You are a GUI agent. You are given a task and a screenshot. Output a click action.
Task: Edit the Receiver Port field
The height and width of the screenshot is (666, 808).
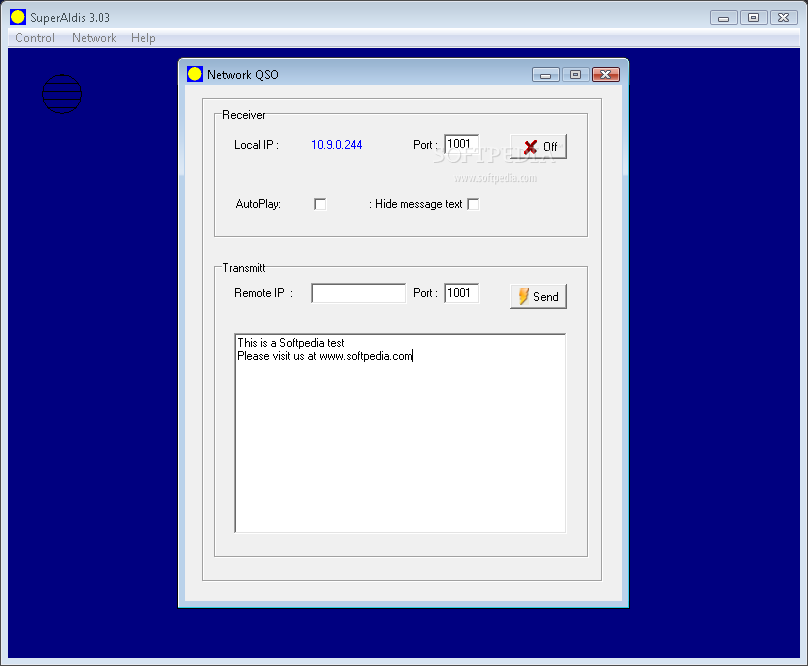click(x=462, y=144)
